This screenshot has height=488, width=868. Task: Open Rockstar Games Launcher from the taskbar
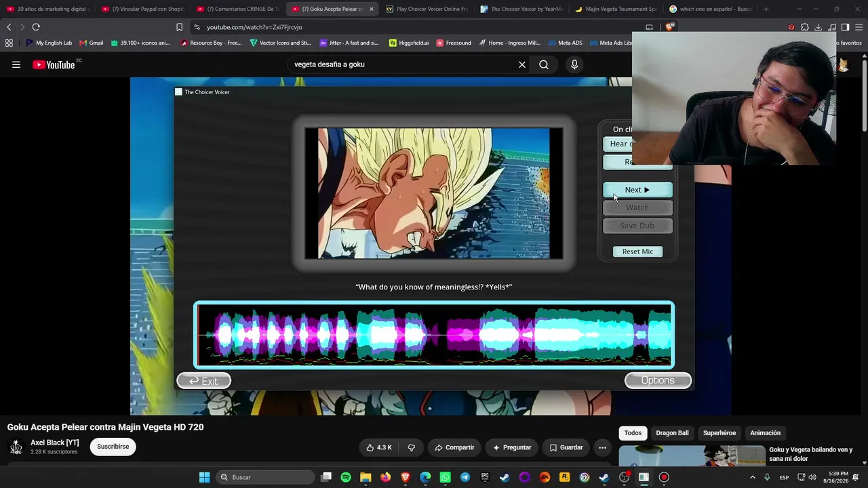tap(564, 477)
